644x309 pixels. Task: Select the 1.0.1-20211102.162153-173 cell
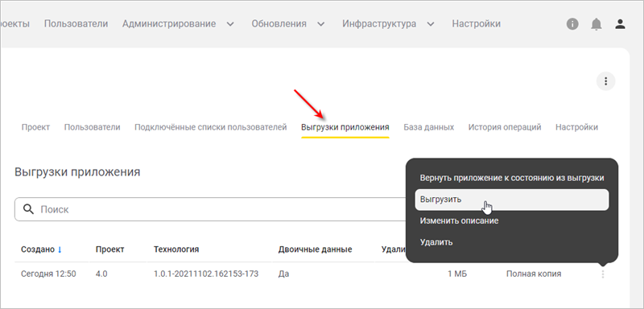[206, 274]
